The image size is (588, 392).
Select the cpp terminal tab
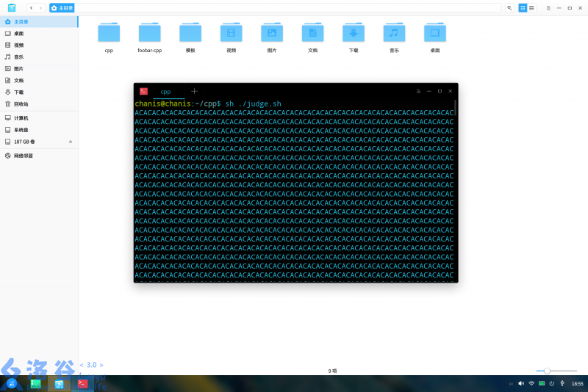point(166,91)
